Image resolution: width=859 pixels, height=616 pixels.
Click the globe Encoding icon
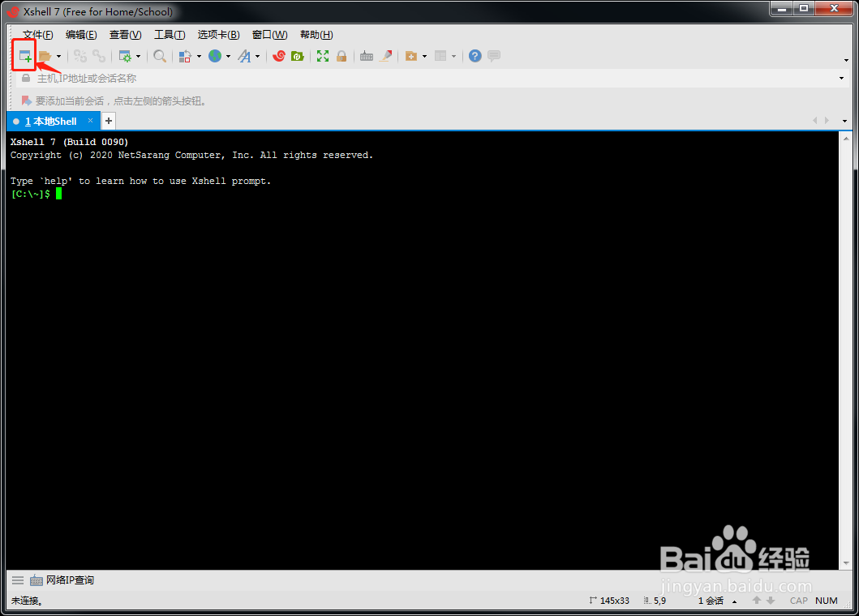[215, 56]
